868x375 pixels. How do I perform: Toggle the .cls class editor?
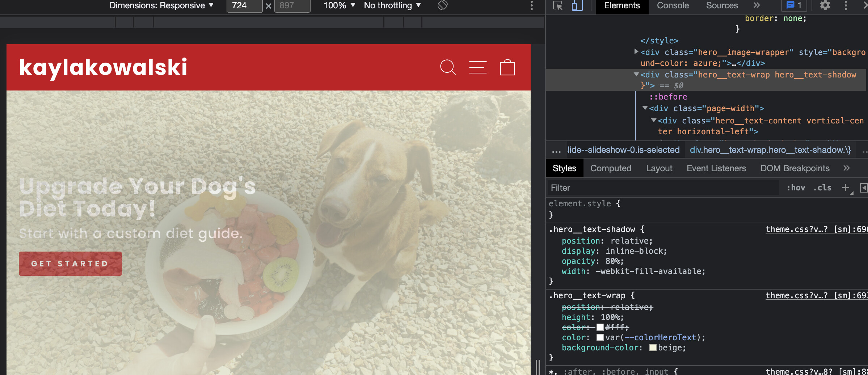coord(822,187)
